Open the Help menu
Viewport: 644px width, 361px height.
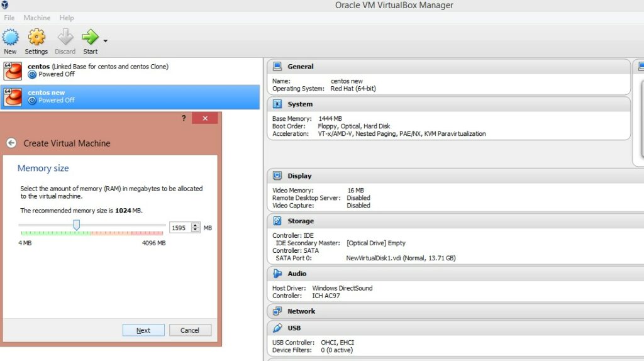(67, 18)
